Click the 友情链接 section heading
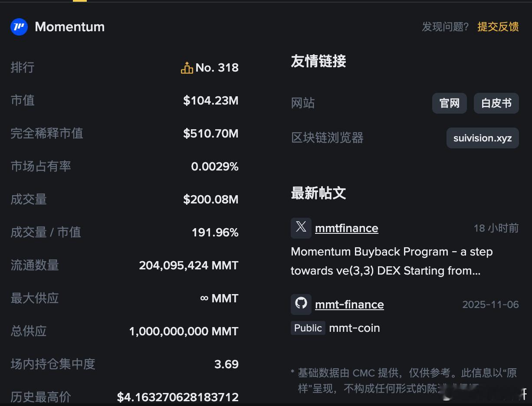 pos(319,61)
